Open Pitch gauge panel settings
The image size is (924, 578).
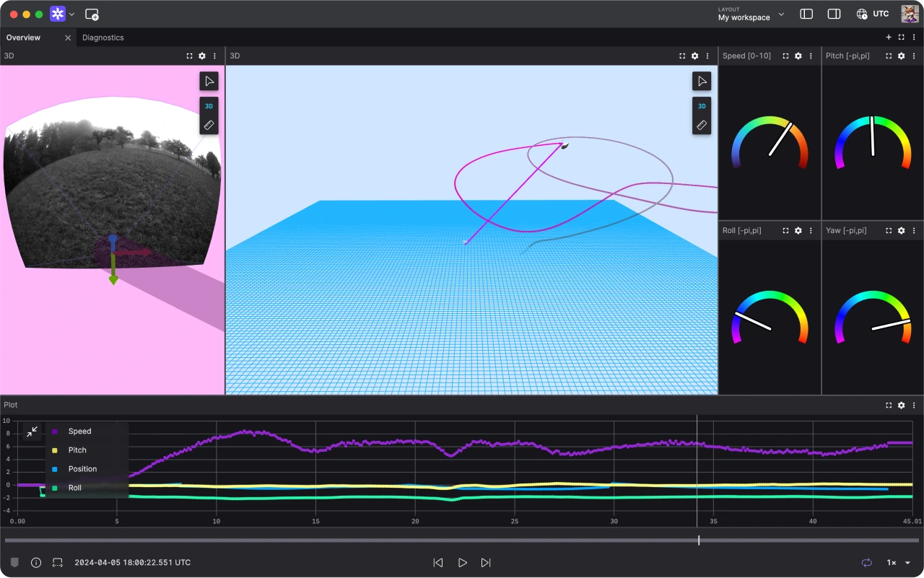tap(902, 56)
